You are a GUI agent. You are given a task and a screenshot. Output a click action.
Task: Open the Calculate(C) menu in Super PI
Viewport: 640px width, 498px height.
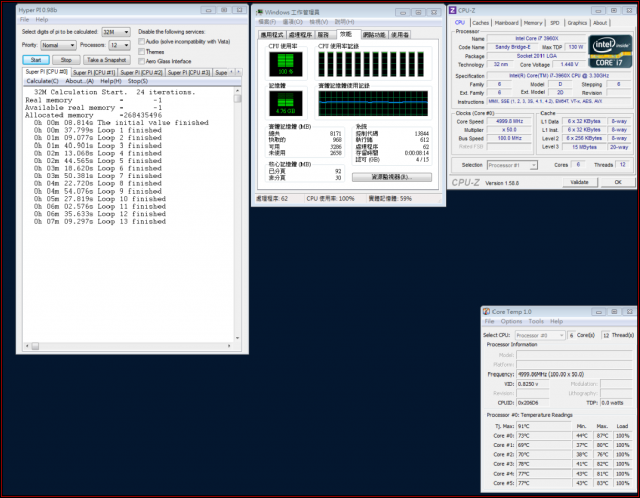click(x=42, y=81)
